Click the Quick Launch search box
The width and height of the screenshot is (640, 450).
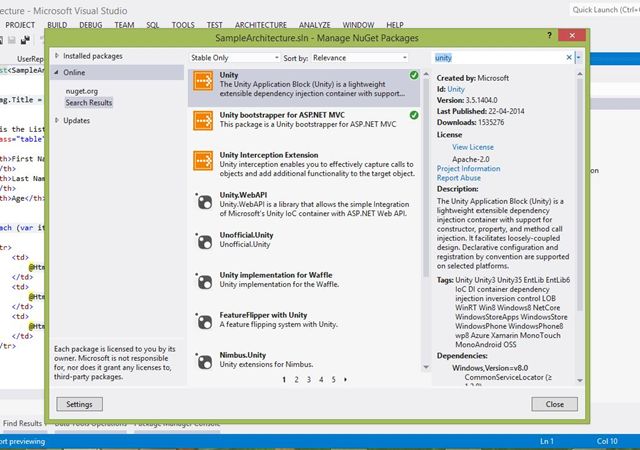point(605,10)
